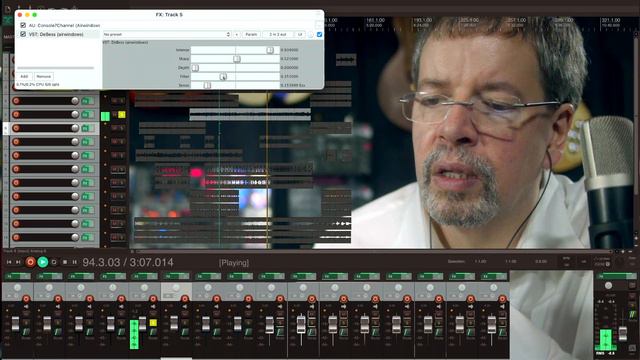640x360 pixels.
Task: Jump to the project end in the transport
Action: click(18, 262)
